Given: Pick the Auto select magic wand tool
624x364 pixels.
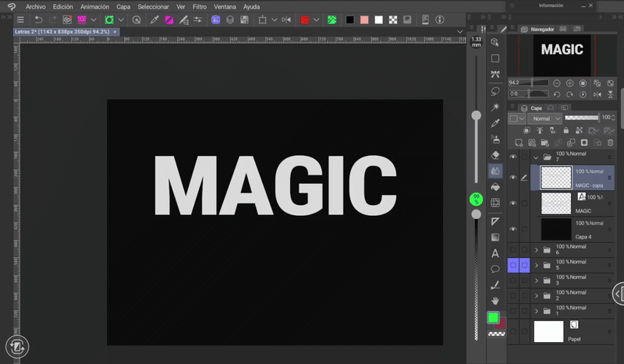Looking at the screenshot, I should 495,107.
